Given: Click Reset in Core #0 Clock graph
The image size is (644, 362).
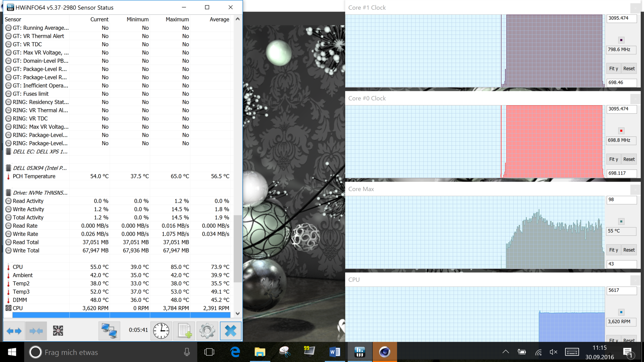Looking at the screenshot, I should pyautogui.click(x=629, y=159).
